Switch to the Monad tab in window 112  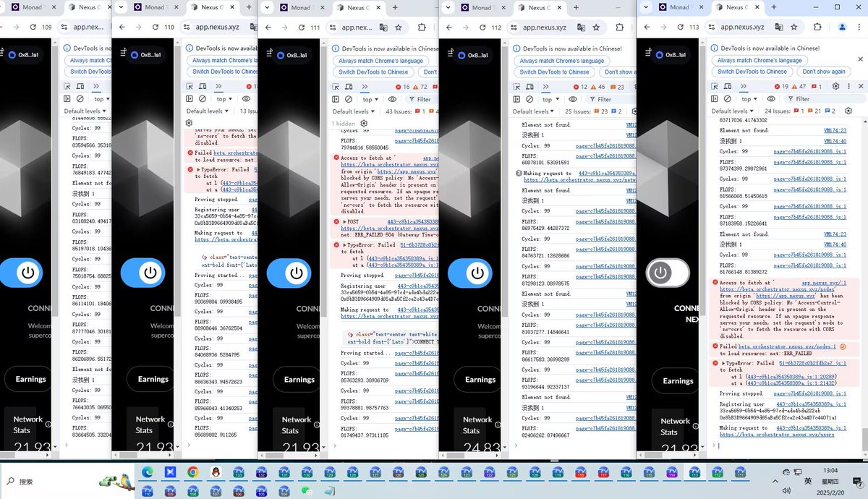[x=483, y=7]
